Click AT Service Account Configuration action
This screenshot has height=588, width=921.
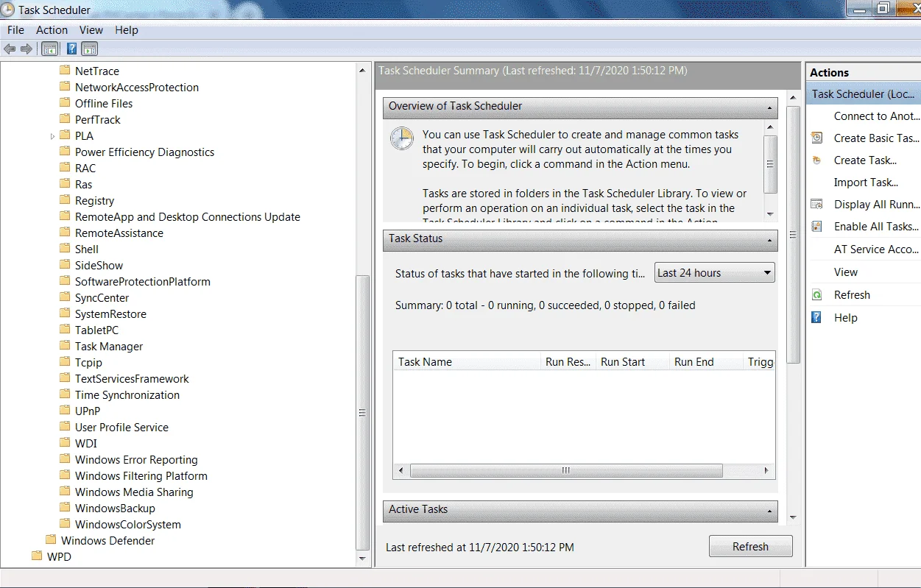tap(877, 249)
